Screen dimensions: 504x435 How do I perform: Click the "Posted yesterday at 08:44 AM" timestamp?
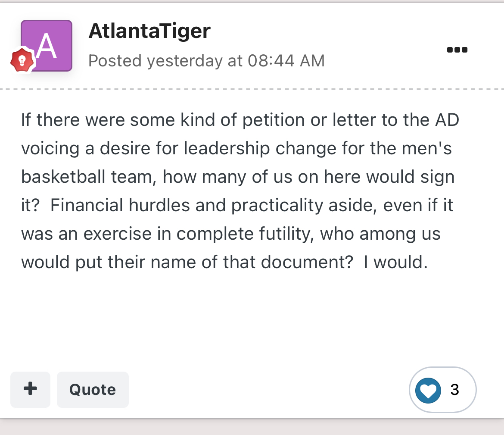tap(206, 61)
